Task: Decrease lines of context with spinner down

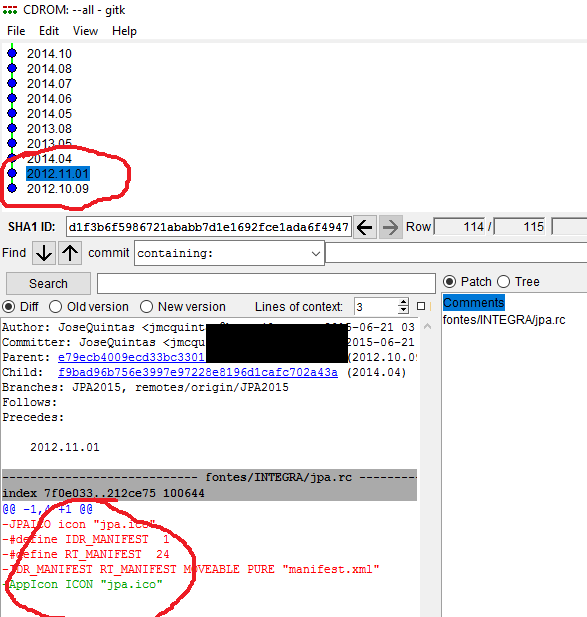Action: [403, 310]
